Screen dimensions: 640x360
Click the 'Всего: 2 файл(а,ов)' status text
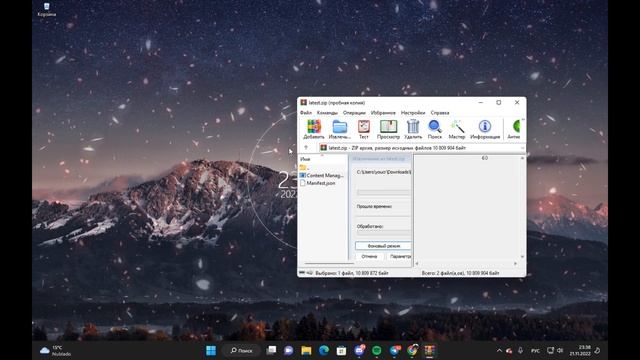[x=460, y=273]
